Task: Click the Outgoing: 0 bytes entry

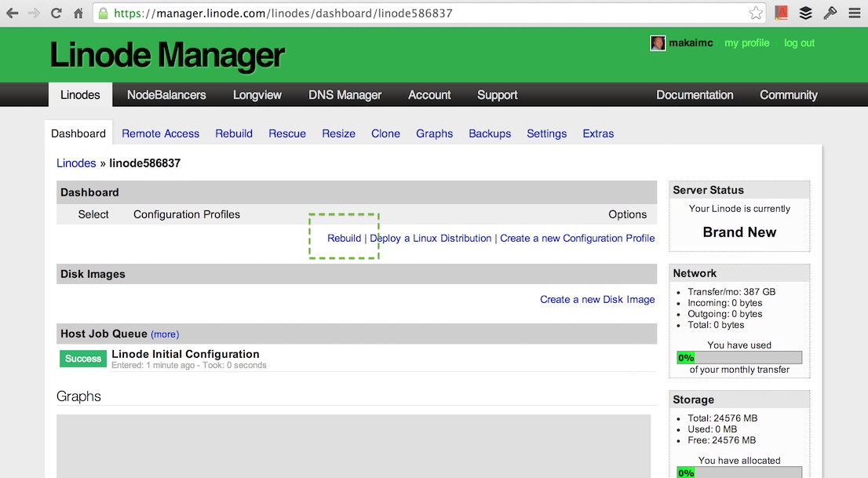Action: point(725,314)
